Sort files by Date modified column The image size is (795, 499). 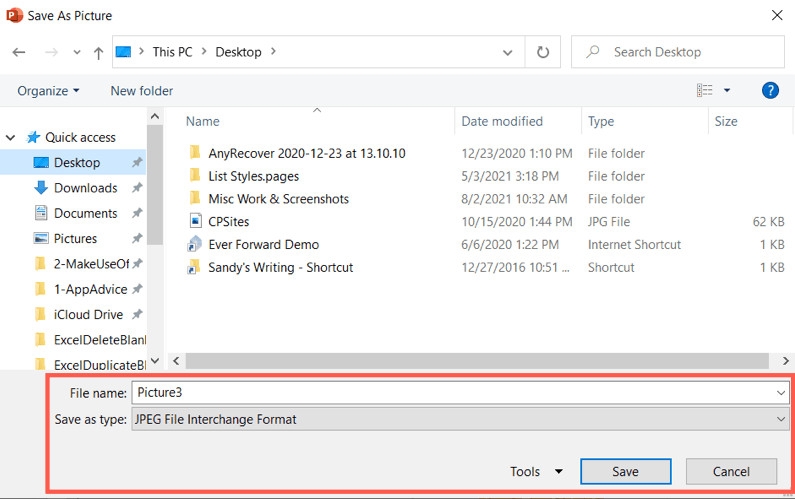click(502, 121)
